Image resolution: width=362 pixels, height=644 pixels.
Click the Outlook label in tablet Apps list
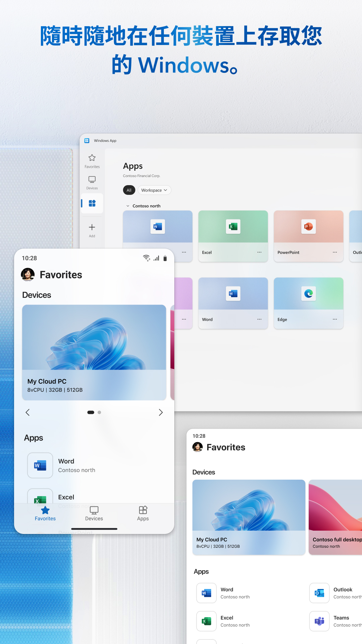(343, 590)
